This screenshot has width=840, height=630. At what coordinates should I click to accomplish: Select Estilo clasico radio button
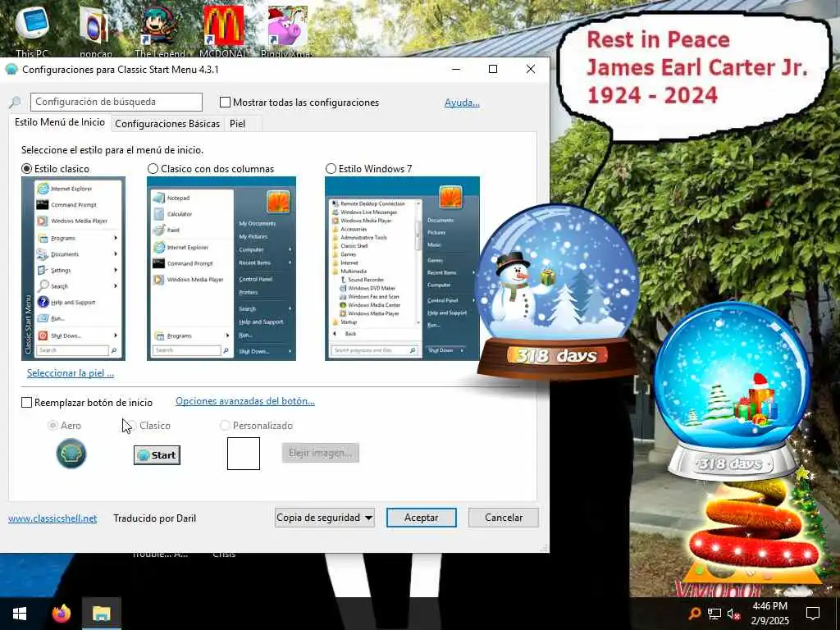click(x=27, y=169)
